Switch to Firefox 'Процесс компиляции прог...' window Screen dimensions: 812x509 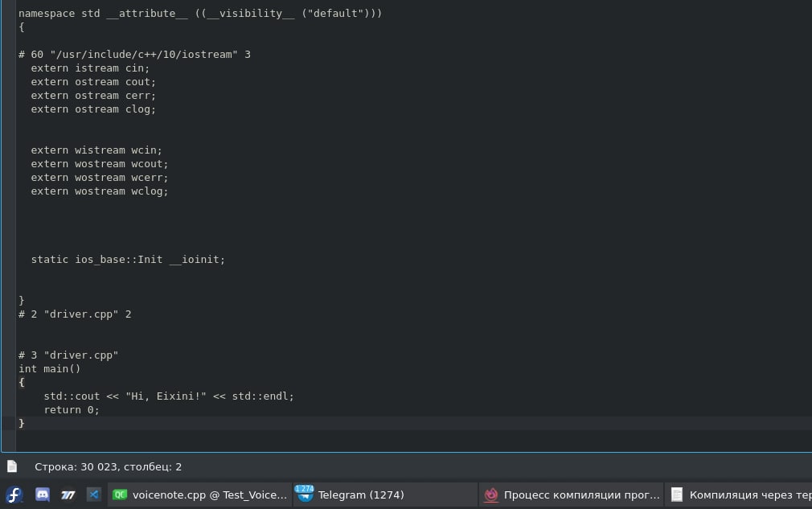(571, 495)
